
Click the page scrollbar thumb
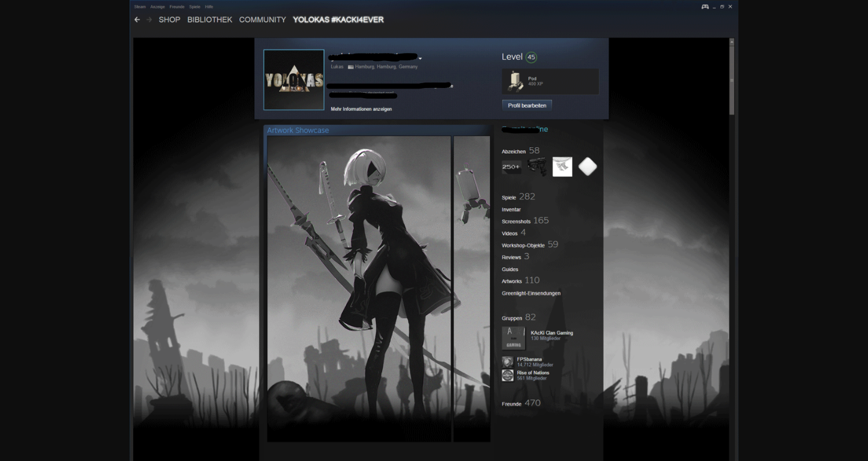732,80
